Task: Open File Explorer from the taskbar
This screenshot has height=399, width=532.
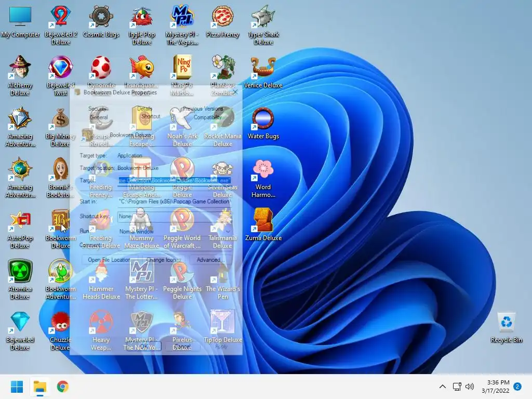Action: pos(40,387)
